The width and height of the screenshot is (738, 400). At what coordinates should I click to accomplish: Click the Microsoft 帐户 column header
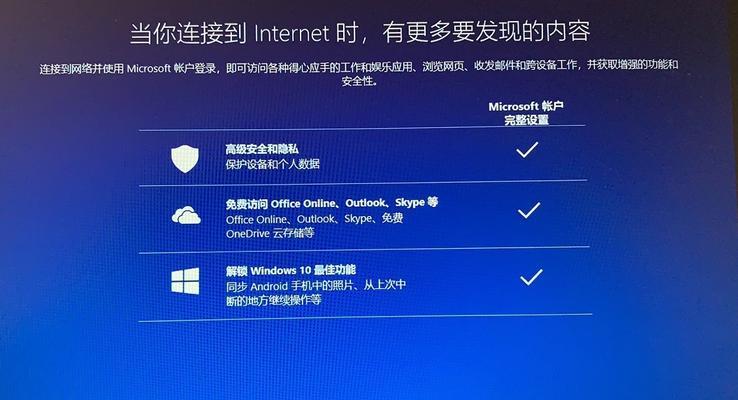[x=526, y=106]
